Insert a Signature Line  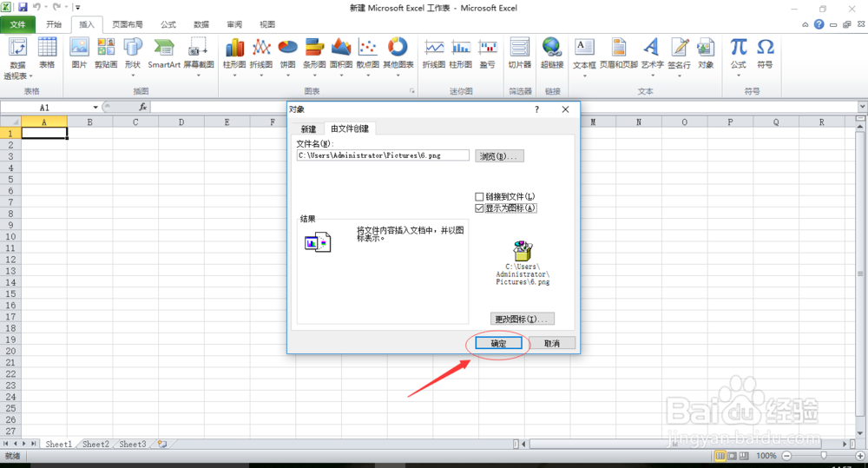(680, 56)
